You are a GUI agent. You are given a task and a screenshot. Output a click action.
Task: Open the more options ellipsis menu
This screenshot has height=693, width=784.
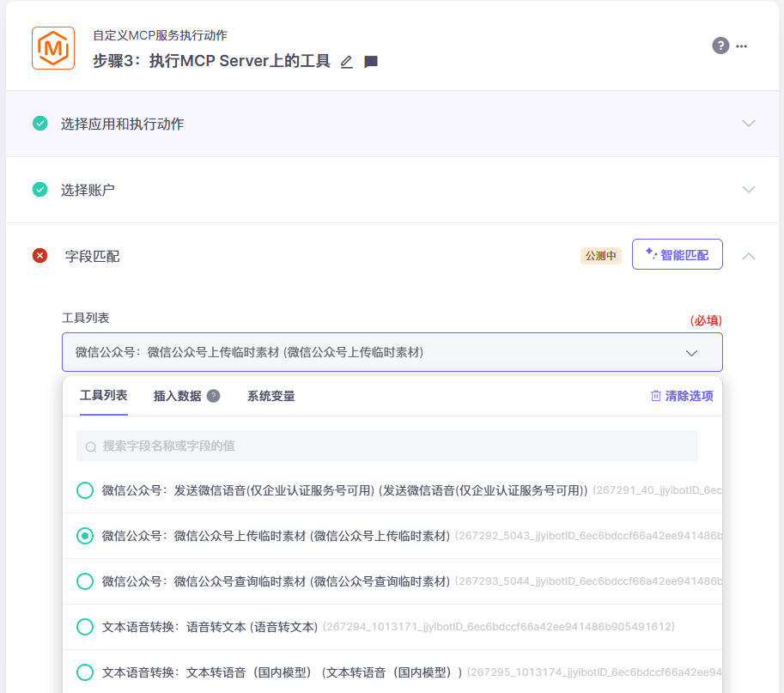click(742, 46)
